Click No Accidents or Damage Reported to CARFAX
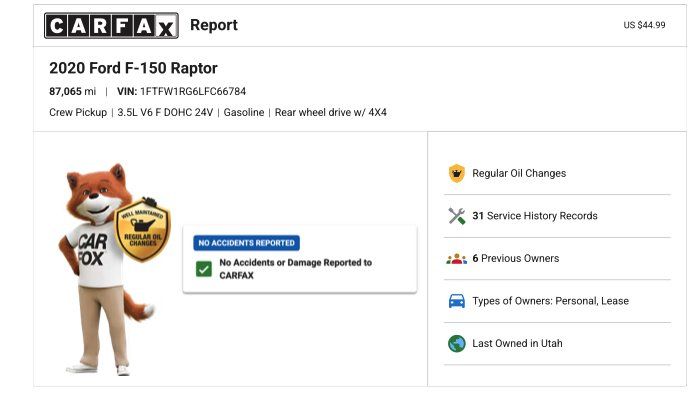The image size is (700, 397). pyautogui.click(x=296, y=269)
